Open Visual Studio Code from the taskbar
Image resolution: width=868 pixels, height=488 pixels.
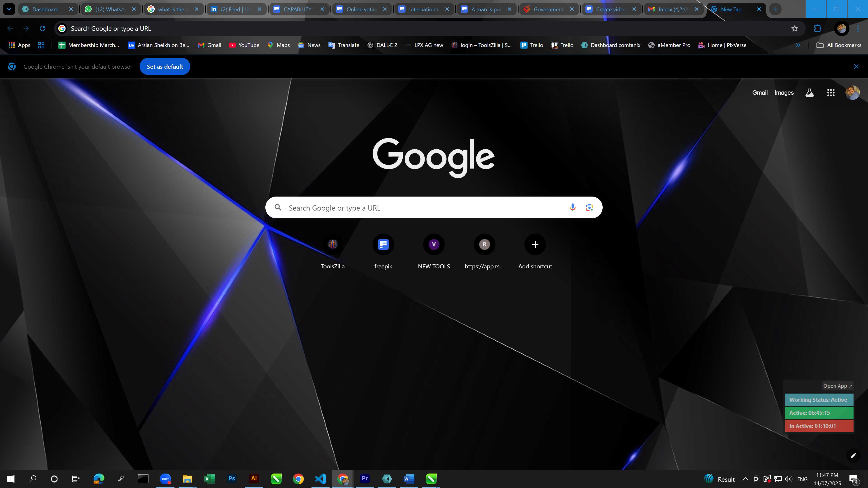(321, 479)
